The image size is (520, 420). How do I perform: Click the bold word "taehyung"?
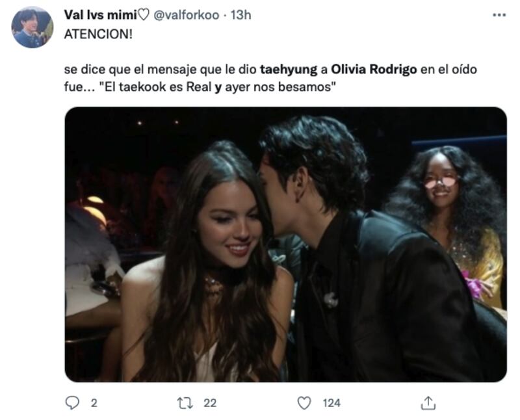(x=283, y=70)
